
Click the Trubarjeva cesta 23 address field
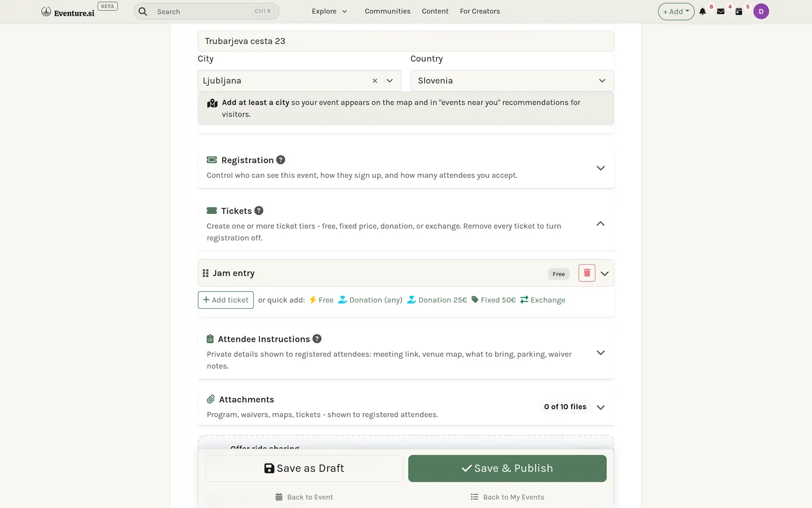(x=406, y=41)
